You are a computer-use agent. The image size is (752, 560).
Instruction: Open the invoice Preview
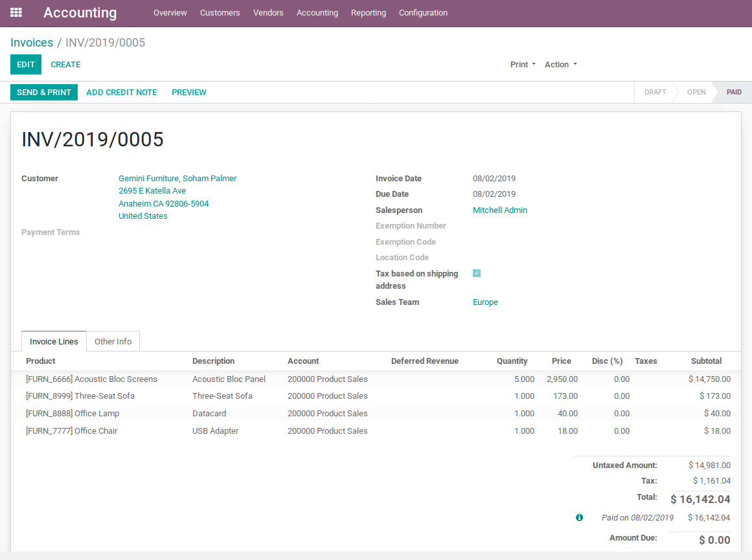click(x=188, y=93)
